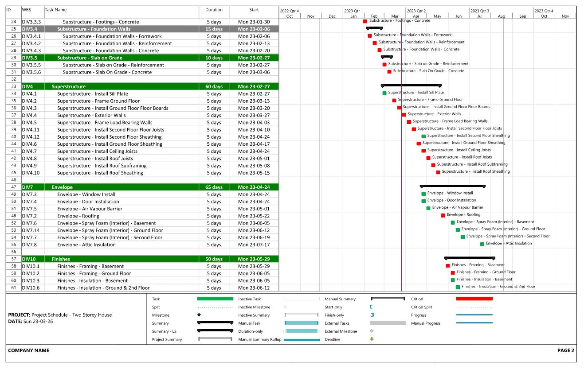
Task: Click the red Critical bar sample in legend
Action: [474, 299]
